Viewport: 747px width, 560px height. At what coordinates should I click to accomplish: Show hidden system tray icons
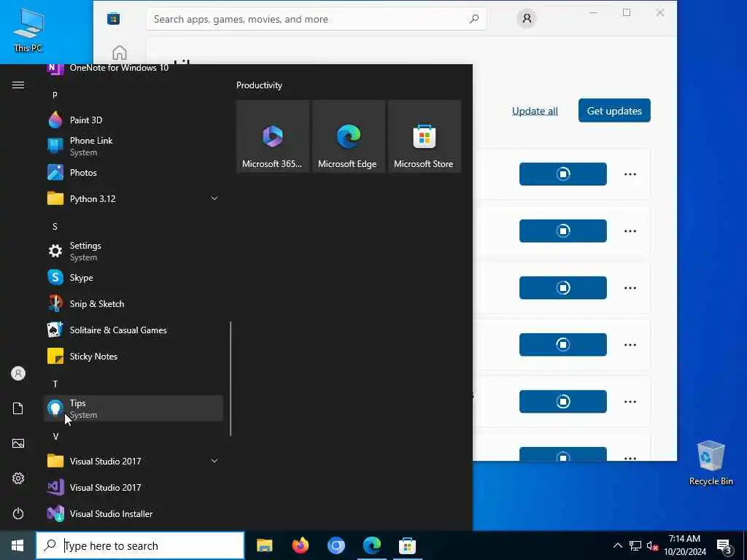pos(617,545)
